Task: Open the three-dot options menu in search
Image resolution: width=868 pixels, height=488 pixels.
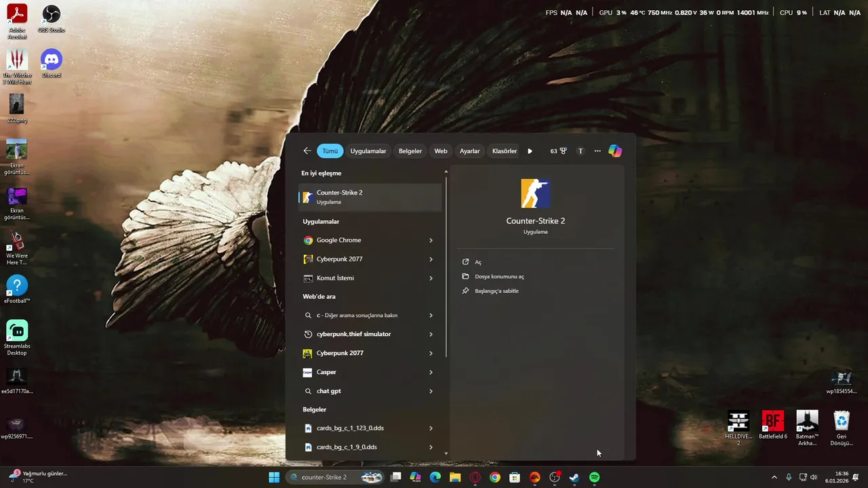Action: click(x=597, y=151)
